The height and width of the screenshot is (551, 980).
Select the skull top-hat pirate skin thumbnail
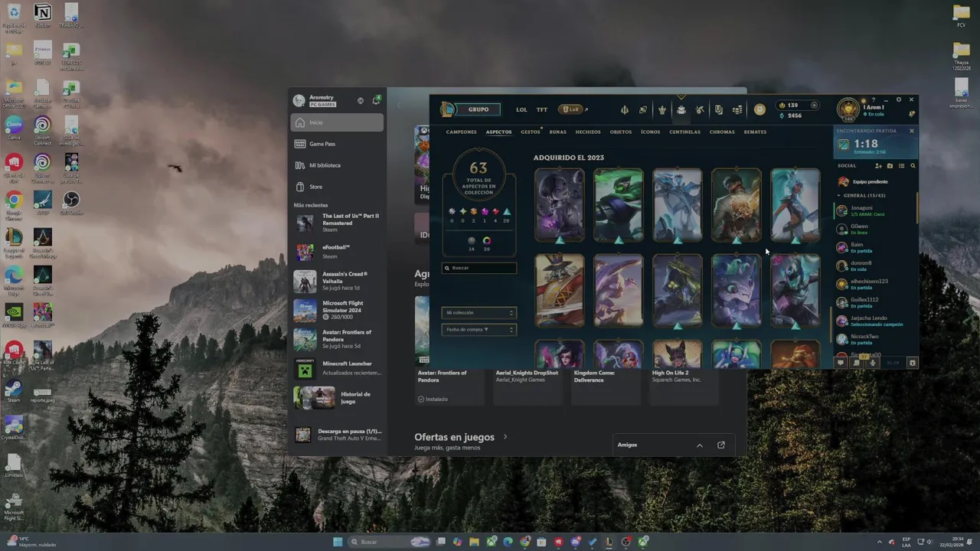(560, 290)
